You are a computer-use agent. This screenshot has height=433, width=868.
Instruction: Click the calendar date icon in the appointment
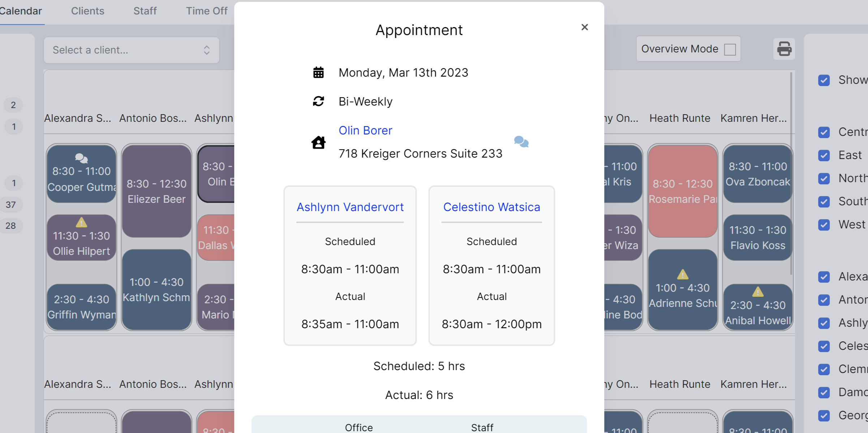pos(318,73)
